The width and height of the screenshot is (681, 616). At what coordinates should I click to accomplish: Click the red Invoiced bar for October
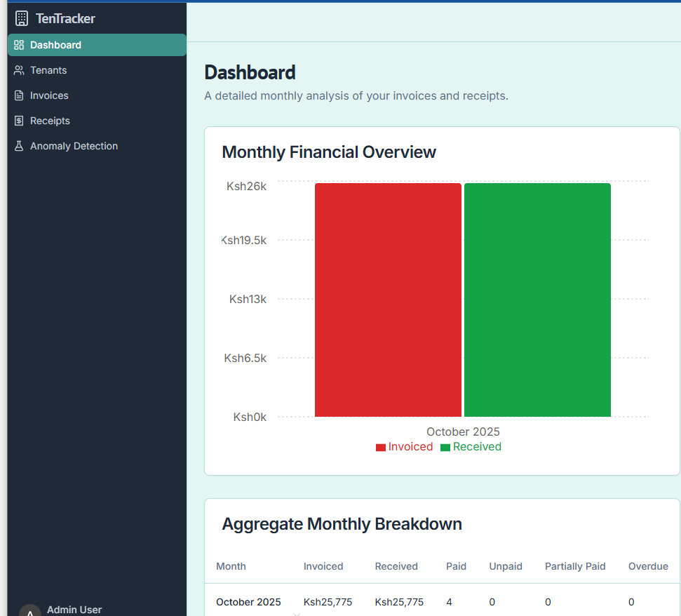(x=388, y=300)
